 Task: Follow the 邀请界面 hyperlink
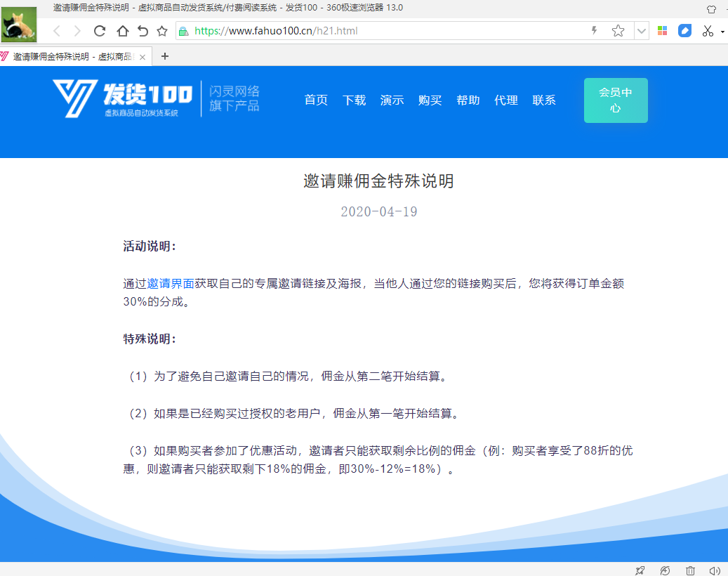pos(171,284)
